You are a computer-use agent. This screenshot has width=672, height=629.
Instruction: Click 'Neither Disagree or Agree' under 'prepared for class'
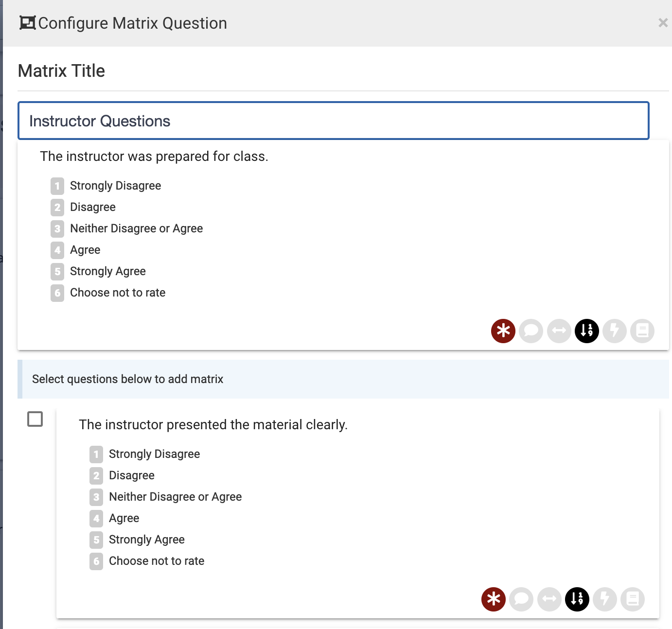[136, 228]
